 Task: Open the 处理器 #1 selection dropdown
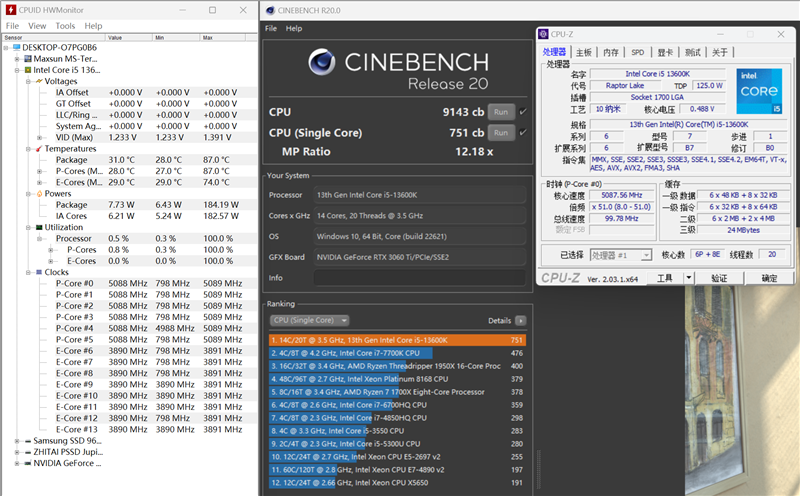click(621, 255)
